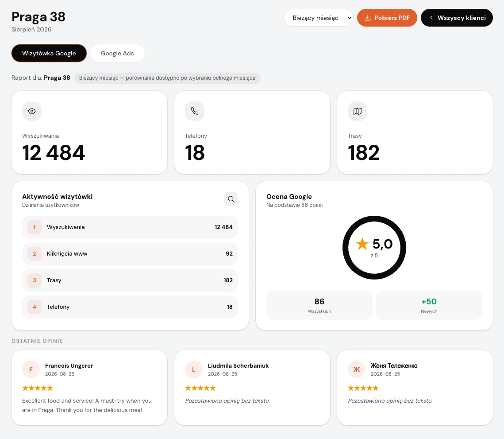
Task: Click Francois Ungerer's five-star rating
Action: coord(37,388)
